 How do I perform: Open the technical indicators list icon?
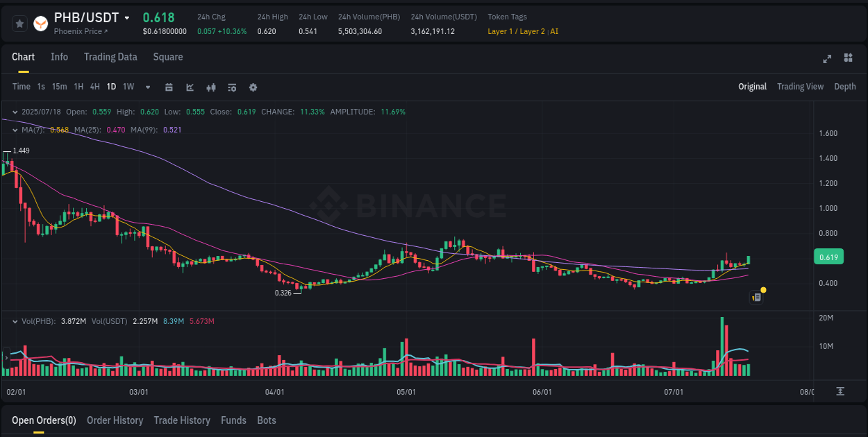pyautogui.click(x=231, y=87)
